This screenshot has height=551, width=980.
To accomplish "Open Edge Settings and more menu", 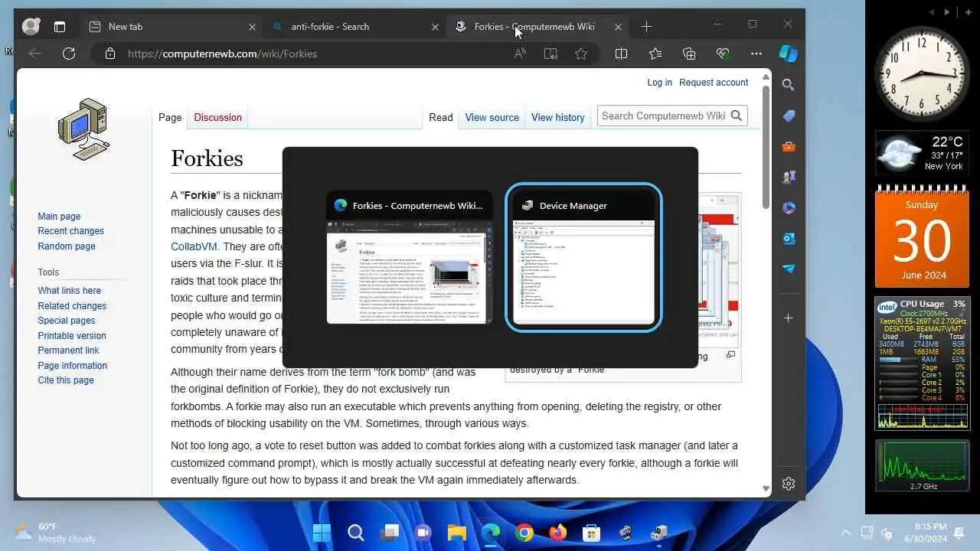I will (756, 54).
